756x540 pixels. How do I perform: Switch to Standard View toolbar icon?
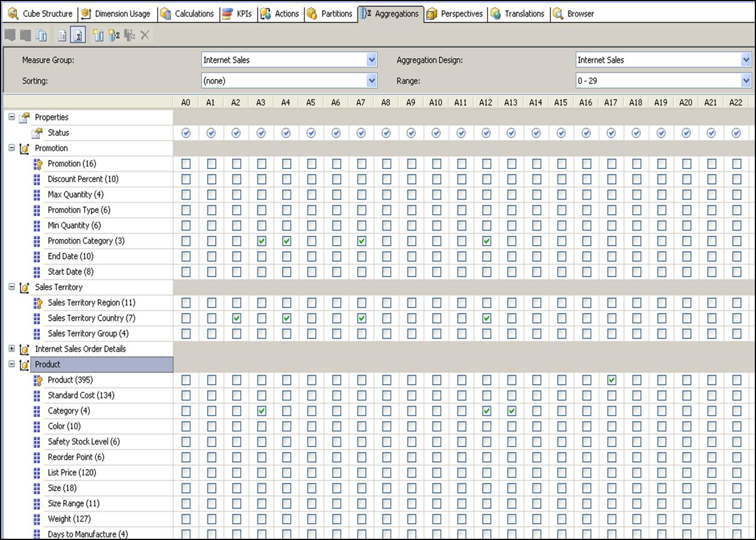[62, 36]
